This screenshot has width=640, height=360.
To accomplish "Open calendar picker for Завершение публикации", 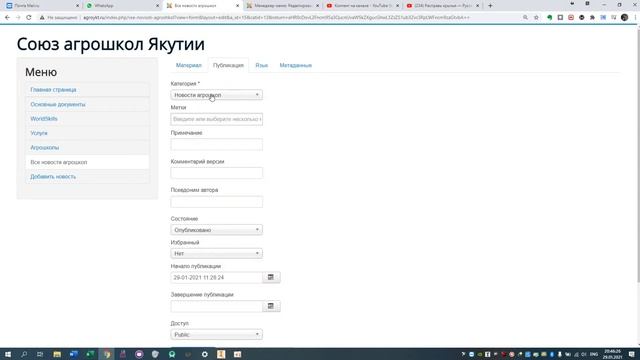I will (x=271, y=306).
